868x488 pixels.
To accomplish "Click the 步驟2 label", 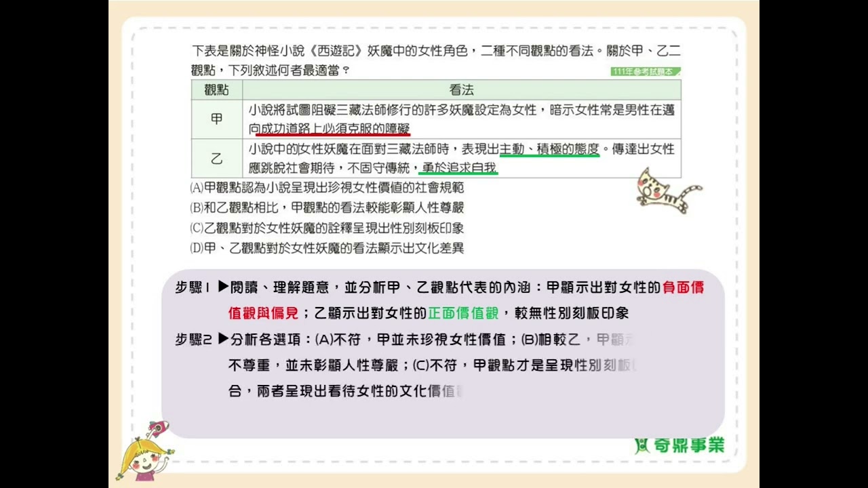I will point(193,340).
